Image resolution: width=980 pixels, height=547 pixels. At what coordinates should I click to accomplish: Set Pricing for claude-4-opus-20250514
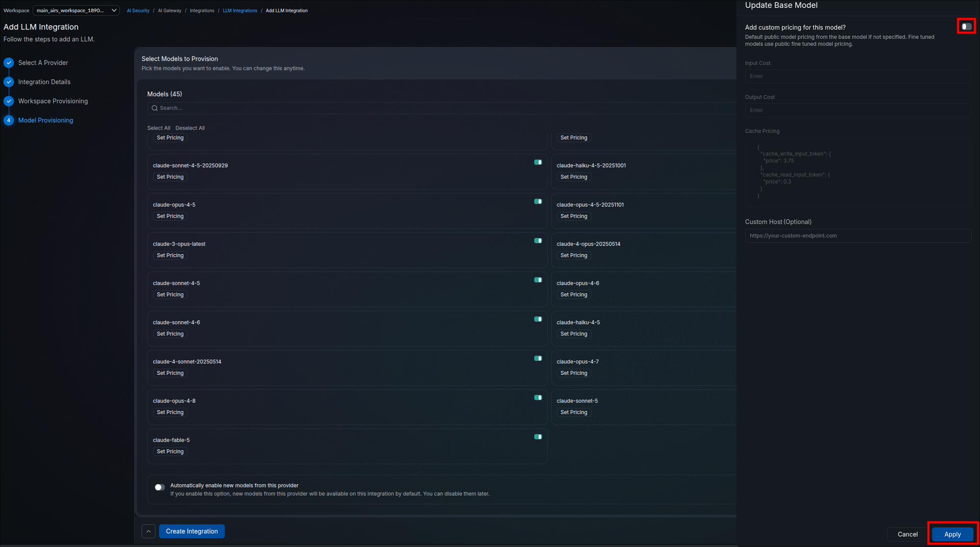click(574, 256)
